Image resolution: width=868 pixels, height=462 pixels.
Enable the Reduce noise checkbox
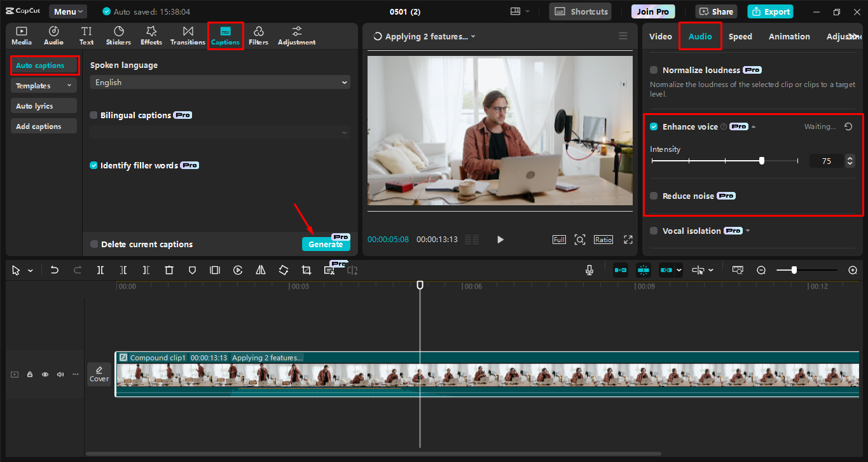pyautogui.click(x=653, y=196)
